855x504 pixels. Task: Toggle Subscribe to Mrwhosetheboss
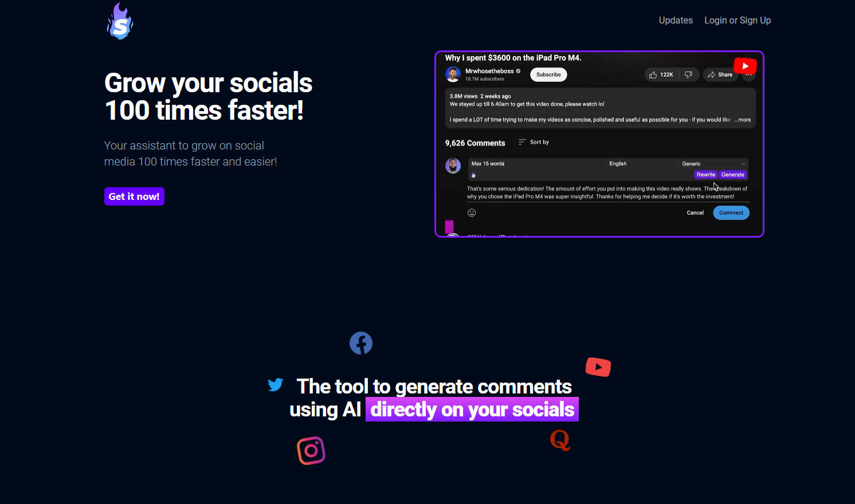click(x=548, y=74)
